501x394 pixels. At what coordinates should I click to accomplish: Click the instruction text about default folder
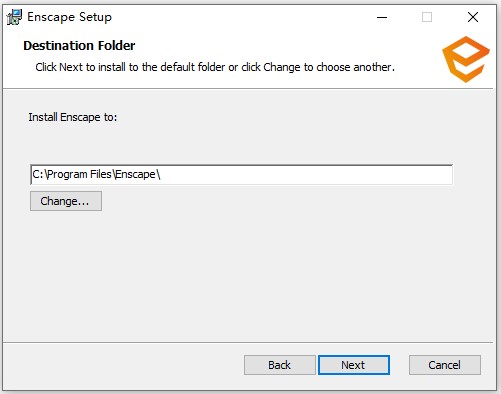pyautogui.click(x=215, y=67)
